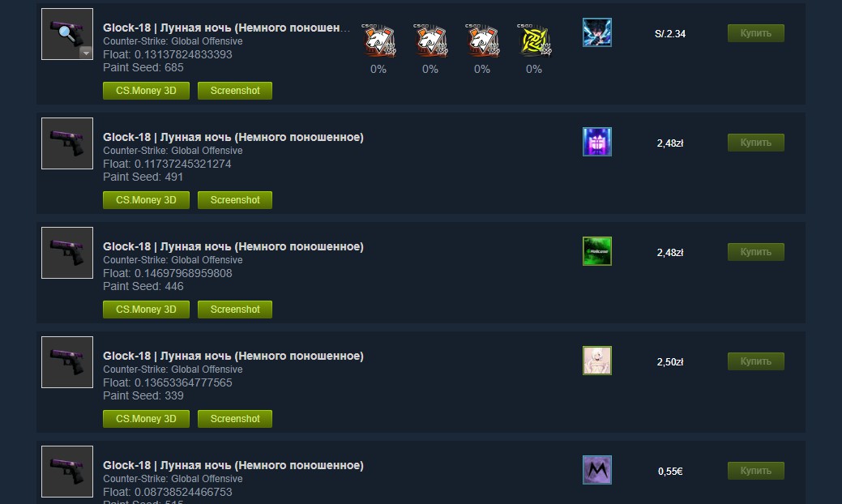This screenshot has height=504, width=842.
Task: Expand dropdown arrow on first Glock thumbnail
Action: pos(86,53)
